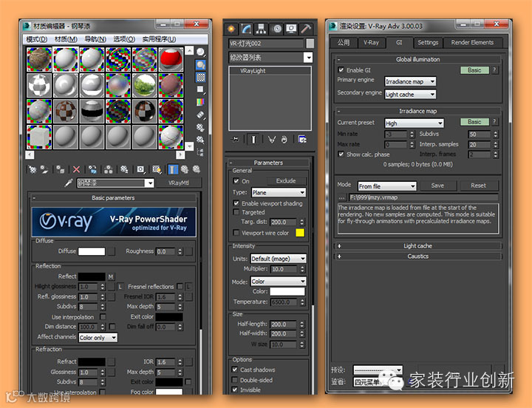
Task: Open Mode From file dropdown
Action: pyautogui.click(x=386, y=186)
